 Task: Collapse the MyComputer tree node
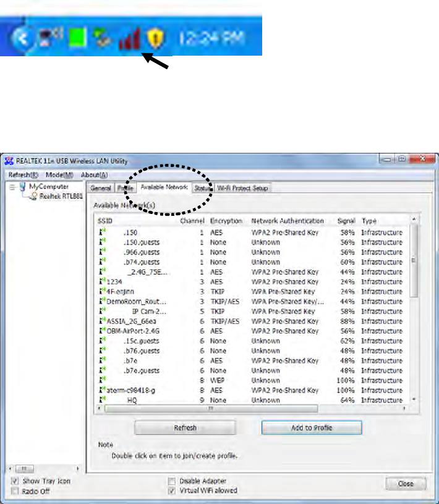[x=12, y=187]
